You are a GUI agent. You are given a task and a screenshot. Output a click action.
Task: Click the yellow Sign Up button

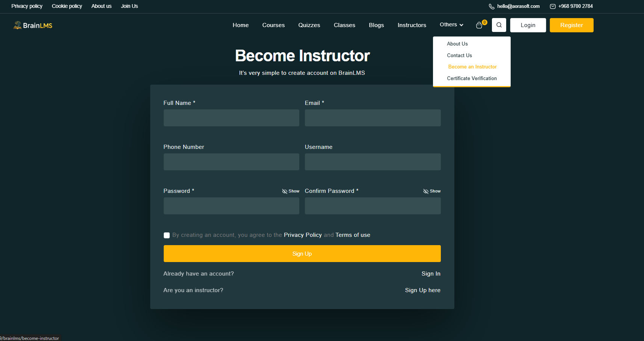point(302,254)
